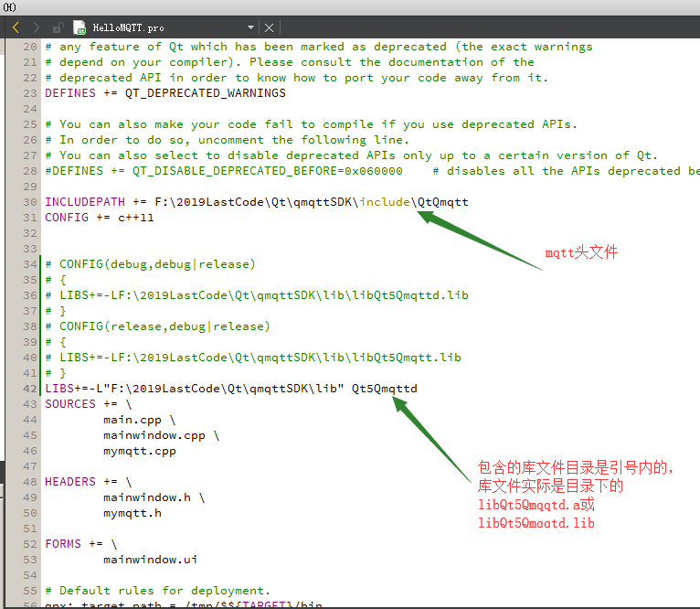Click line number 42 in the gutter

click(x=30, y=389)
